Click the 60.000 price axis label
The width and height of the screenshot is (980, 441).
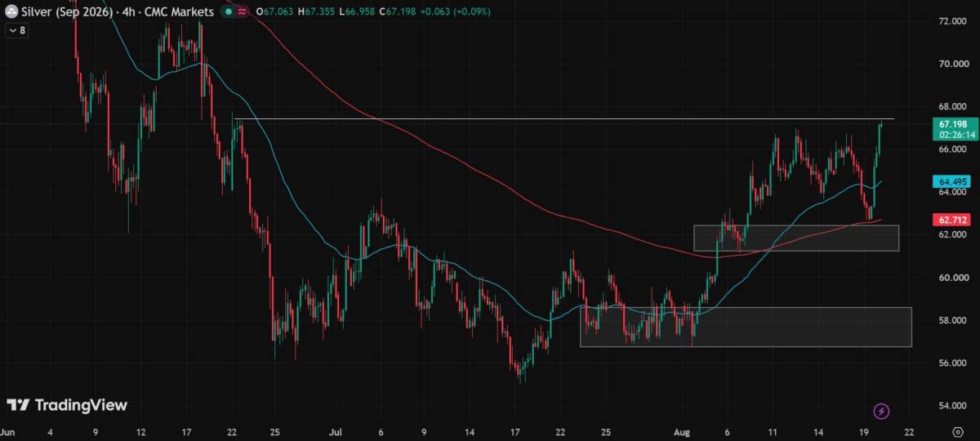point(953,278)
